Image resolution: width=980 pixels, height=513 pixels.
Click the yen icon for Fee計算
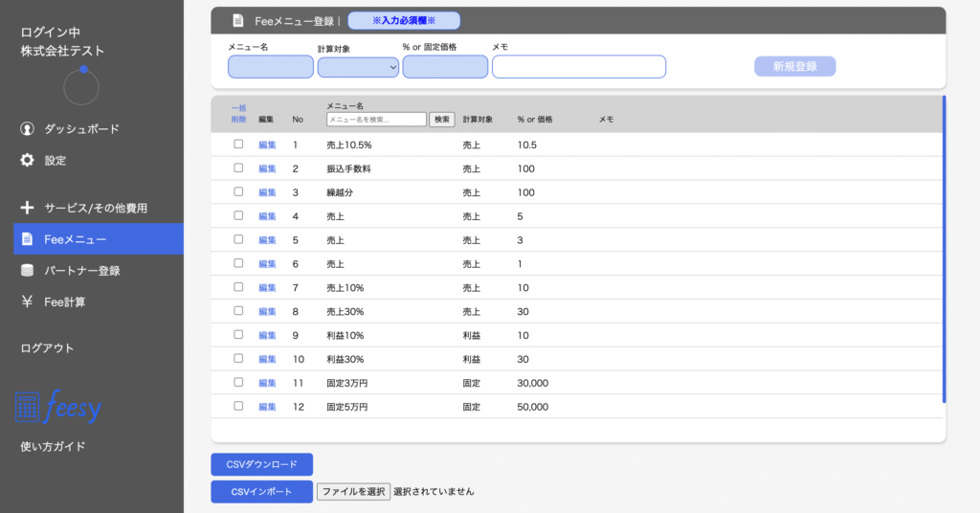point(27,301)
